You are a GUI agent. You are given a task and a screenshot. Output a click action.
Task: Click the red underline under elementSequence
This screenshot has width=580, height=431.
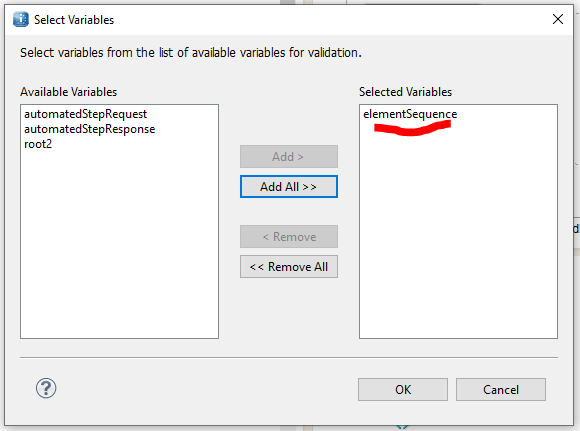[412, 128]
